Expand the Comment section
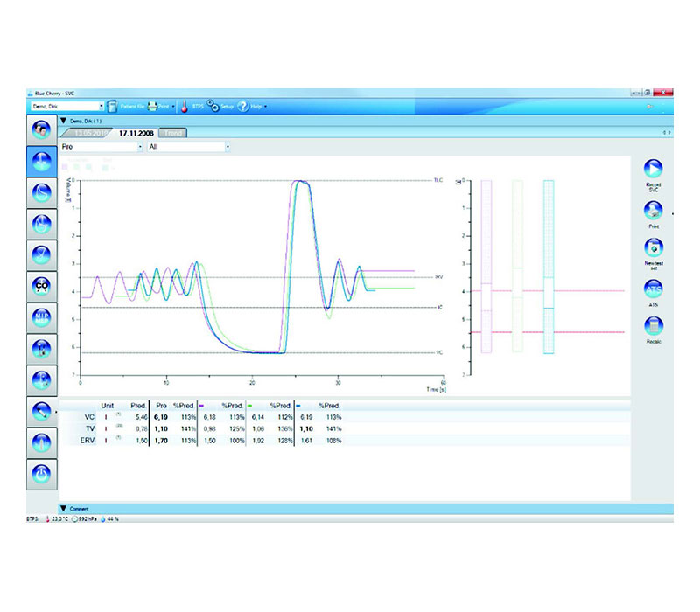Screen dimensions: 700x612 pyautogui.click(x=64, y=508)
